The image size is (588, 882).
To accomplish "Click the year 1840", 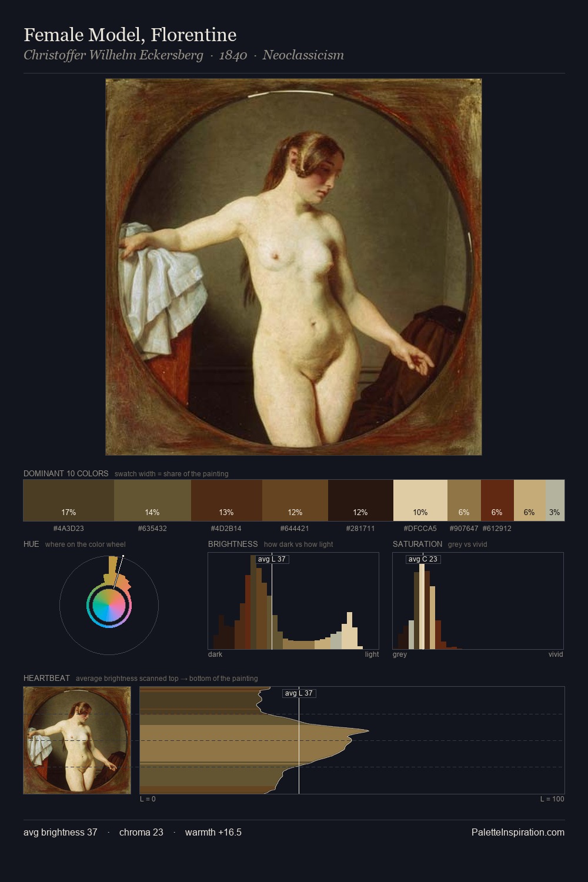I will click(233, 55).
